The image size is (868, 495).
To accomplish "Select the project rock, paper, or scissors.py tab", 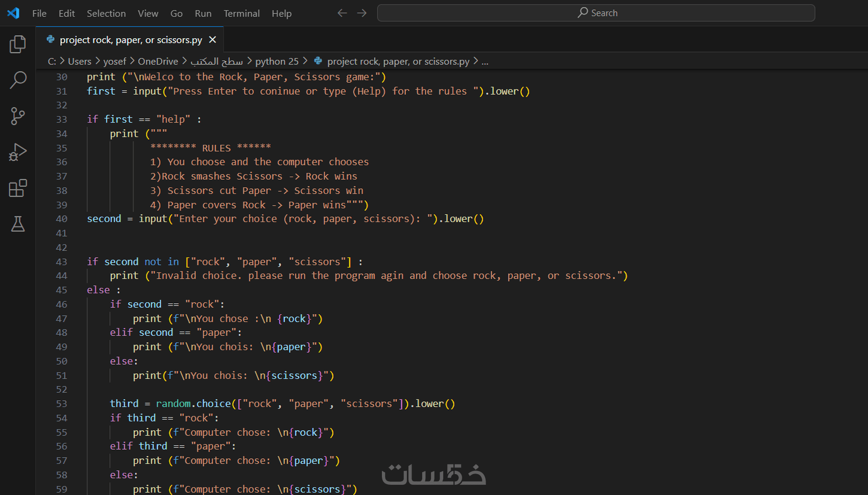I will (131, 40).
